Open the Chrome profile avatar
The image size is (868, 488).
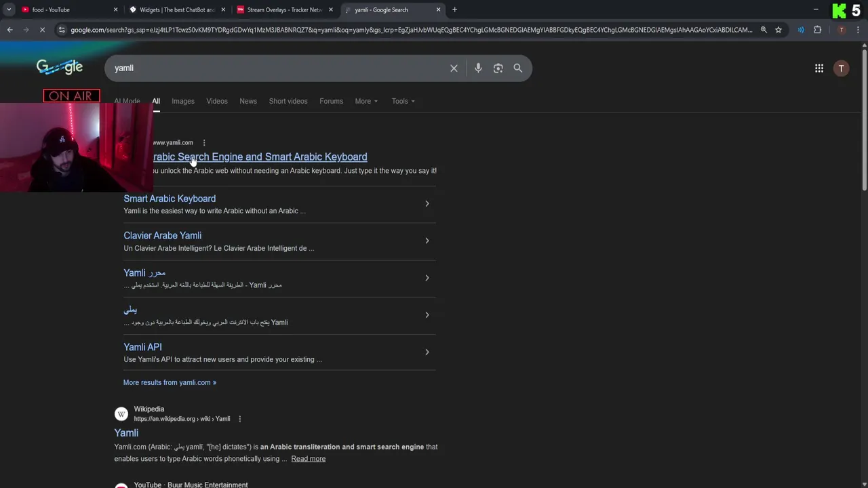pyautogui.click(x=841, y=30)
